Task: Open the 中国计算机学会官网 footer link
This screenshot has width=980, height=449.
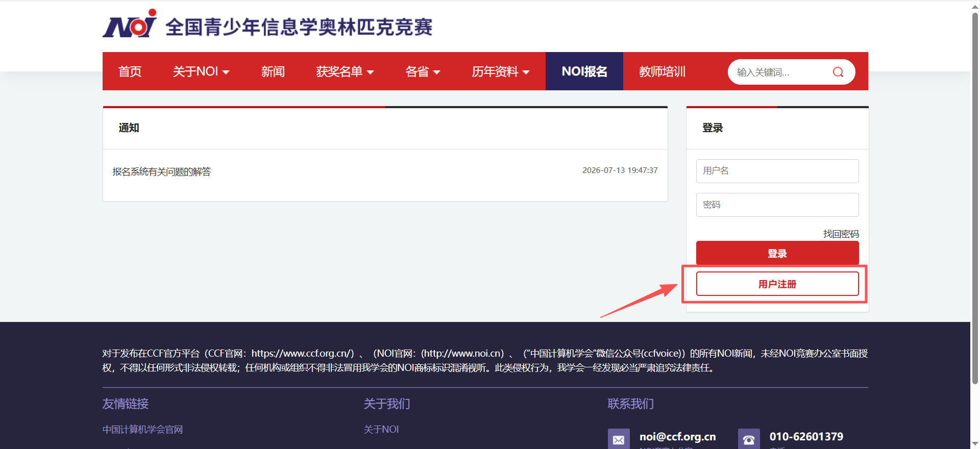Action: point(142,430)
